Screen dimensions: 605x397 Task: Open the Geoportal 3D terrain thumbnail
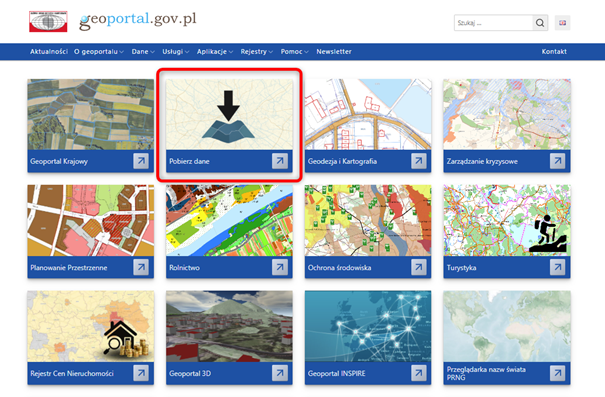point(229,326)
